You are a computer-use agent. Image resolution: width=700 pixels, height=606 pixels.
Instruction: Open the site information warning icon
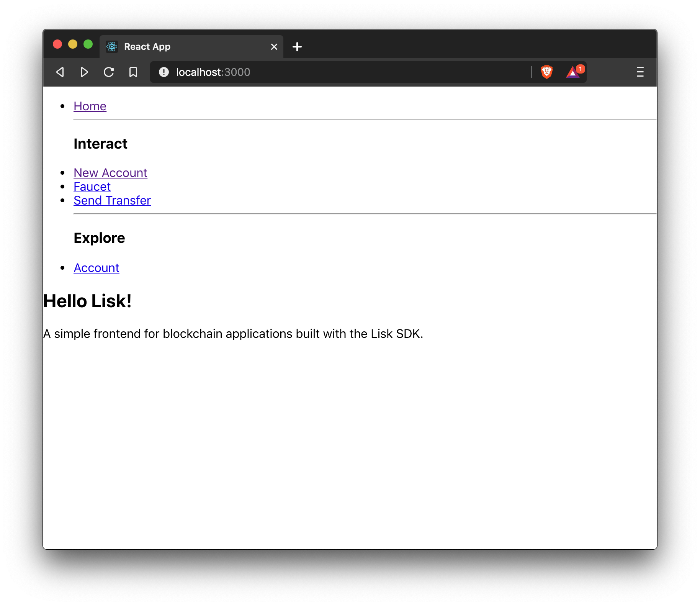pos(164,72)
